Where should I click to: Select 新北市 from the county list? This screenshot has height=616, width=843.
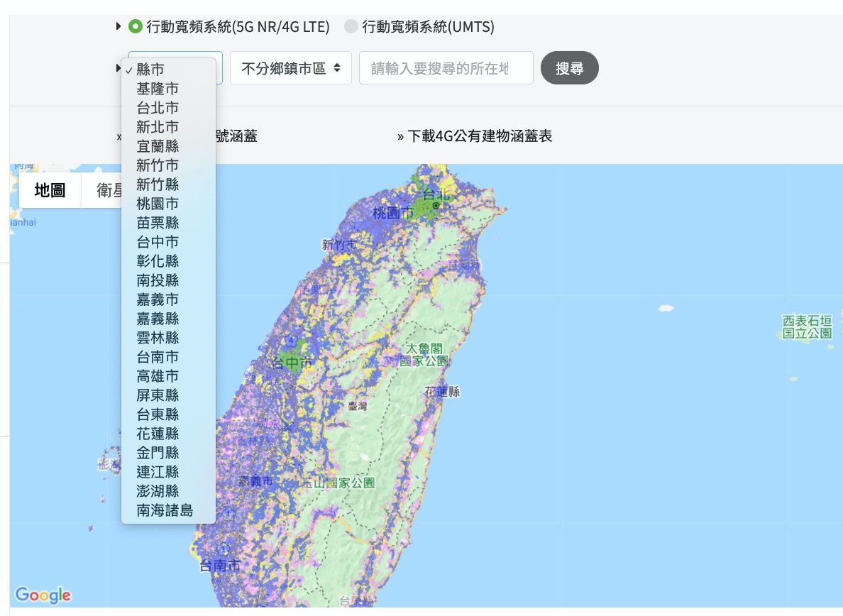[x=169, y=128]
